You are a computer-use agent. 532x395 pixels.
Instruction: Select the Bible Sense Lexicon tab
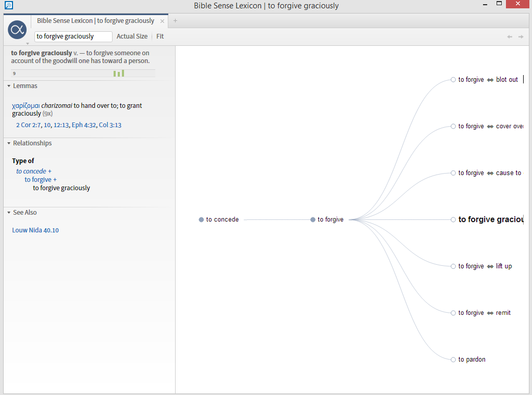[95, 21]
